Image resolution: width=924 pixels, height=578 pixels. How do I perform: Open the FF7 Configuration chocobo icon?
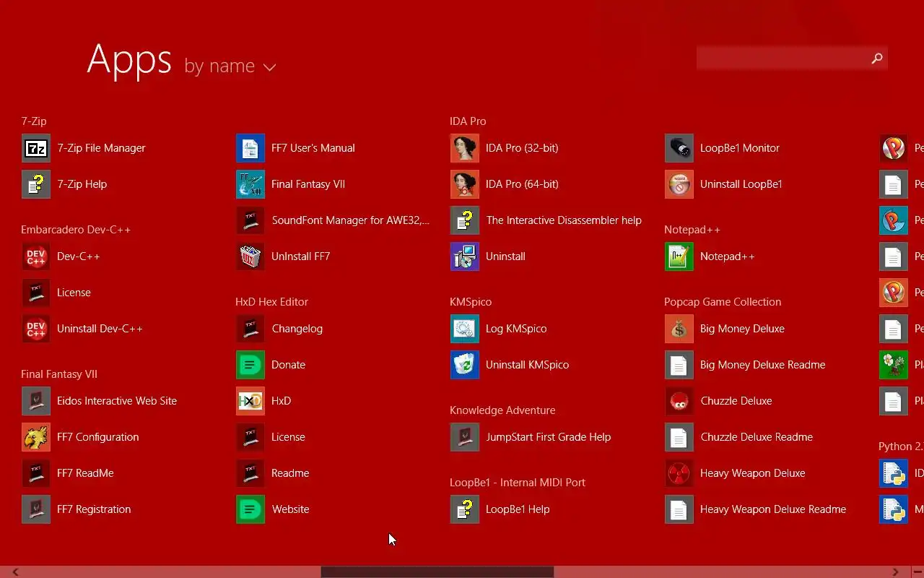pos(36,437)
